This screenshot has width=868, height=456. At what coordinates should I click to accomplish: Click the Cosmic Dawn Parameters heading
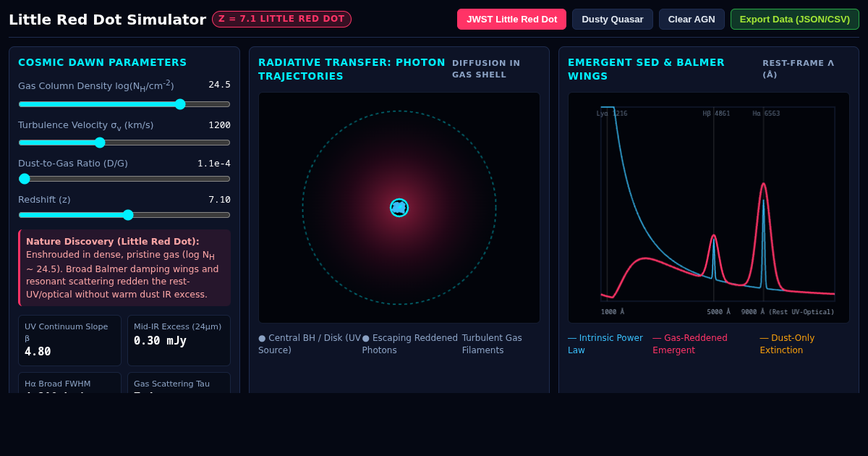click(x=102, y=63)
